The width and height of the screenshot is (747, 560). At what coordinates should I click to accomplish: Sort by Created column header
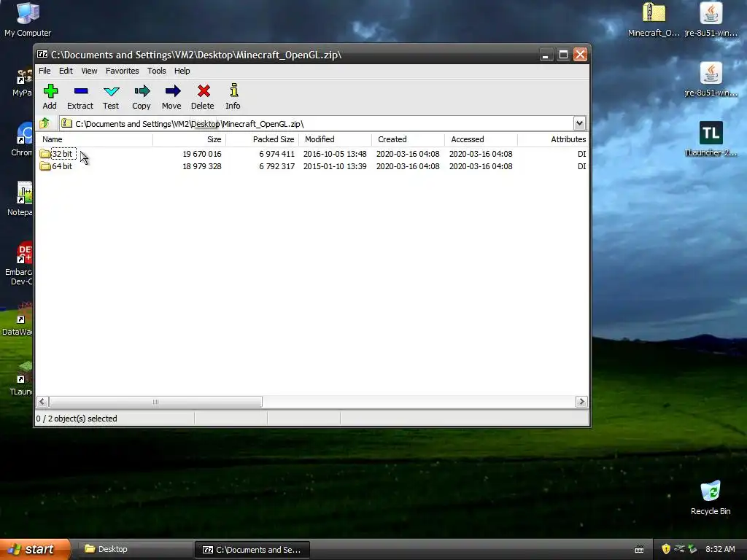tap(408, 139)
